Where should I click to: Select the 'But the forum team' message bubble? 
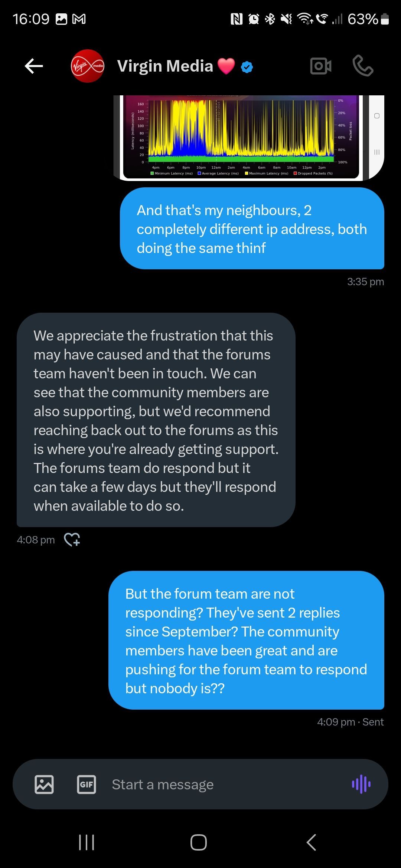click(246, 640)
